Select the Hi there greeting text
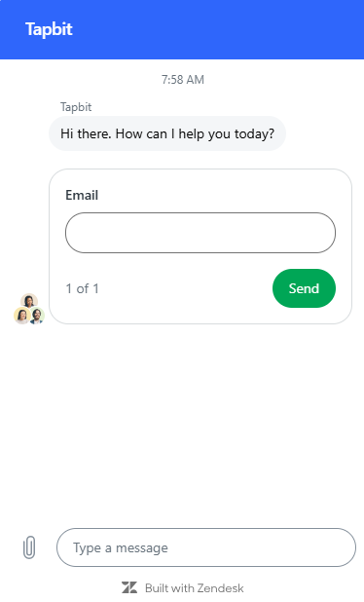This screenshot has height=602, width=364. click(167, 133)
